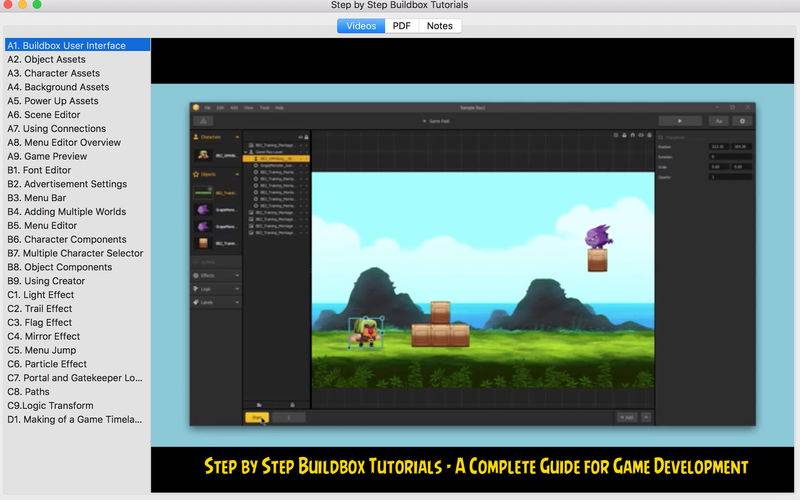Open D1. Making of a Game Timelapse
Viewport: 800px width, 500px height.
tap(78, 419)
